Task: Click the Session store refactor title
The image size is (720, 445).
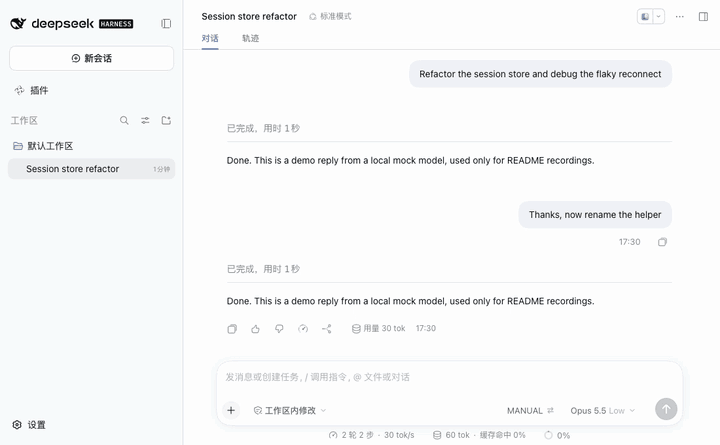Action: coord(249,17)
